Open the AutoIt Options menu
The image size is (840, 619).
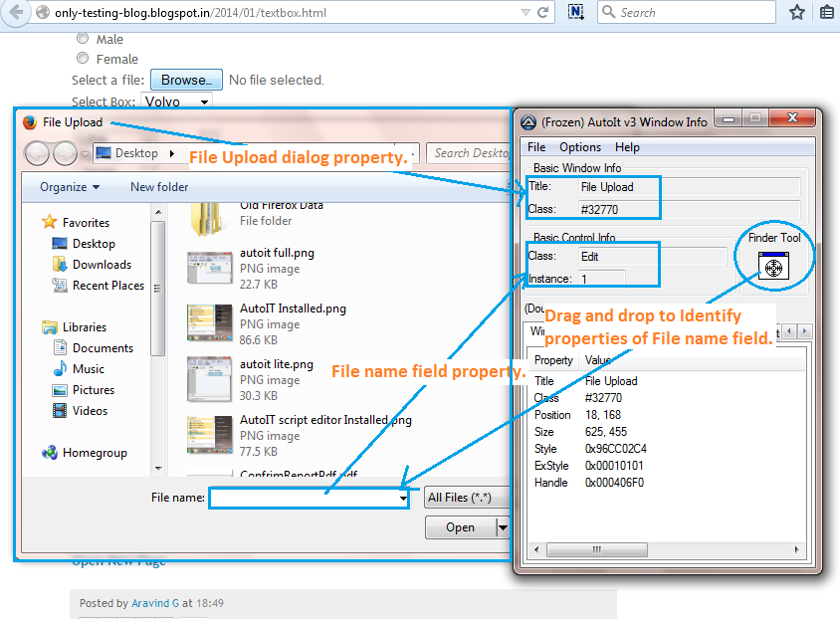(580, 147)
